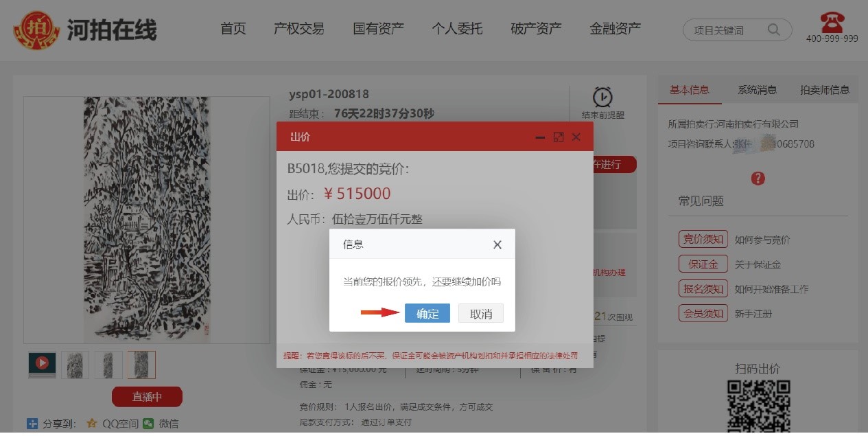The width and height of the screenshot is (868, 436).
Task: Maximize the 出价 dialog window
Action: click(x=559, y=137)
